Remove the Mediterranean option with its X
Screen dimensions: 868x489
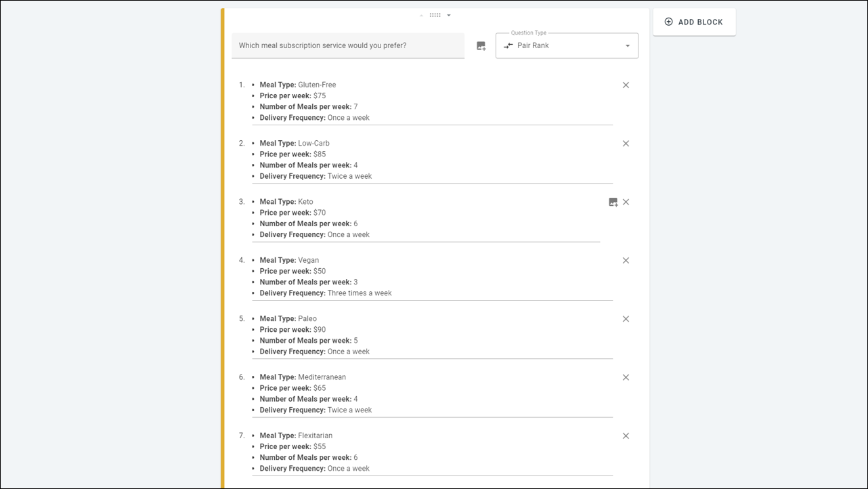pyautogui.click(x=626, y=377)
